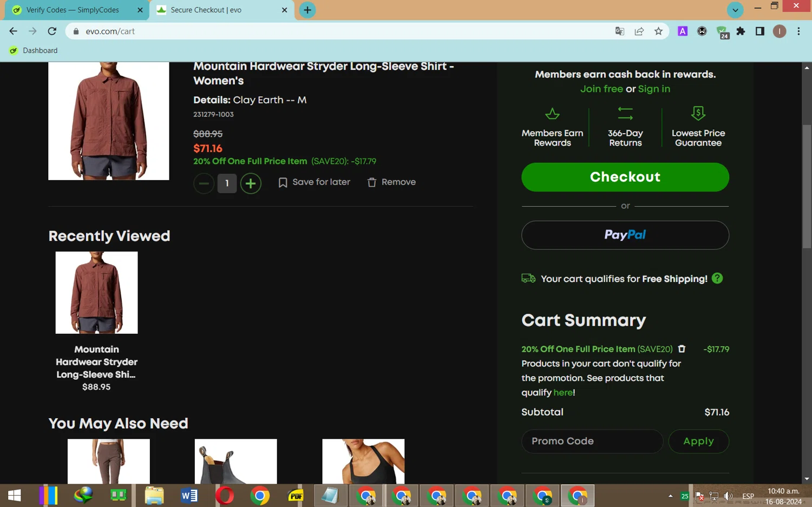This screenshot has height=507, width=812.
Task: Delete the SAVE20 promo trash icon
Action: click(x=682, y=349)
